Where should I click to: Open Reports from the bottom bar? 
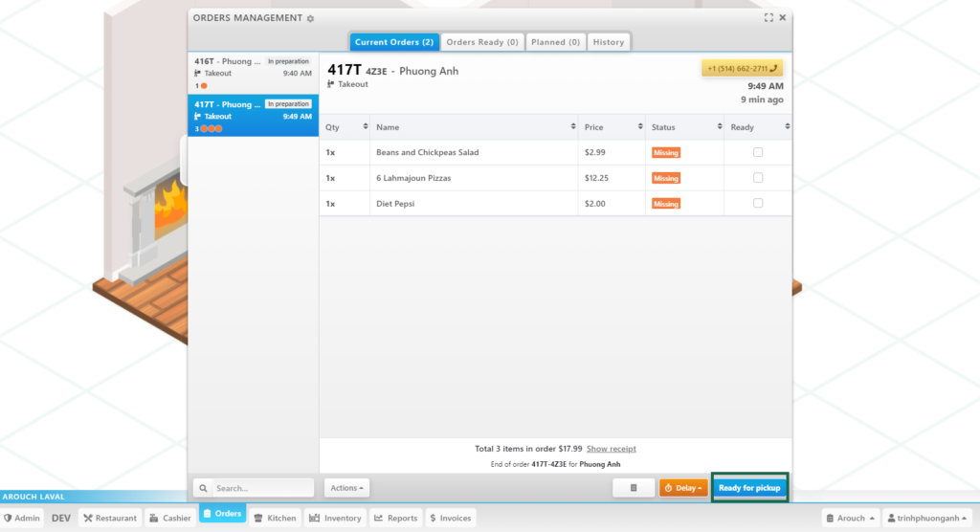[395, 518]
